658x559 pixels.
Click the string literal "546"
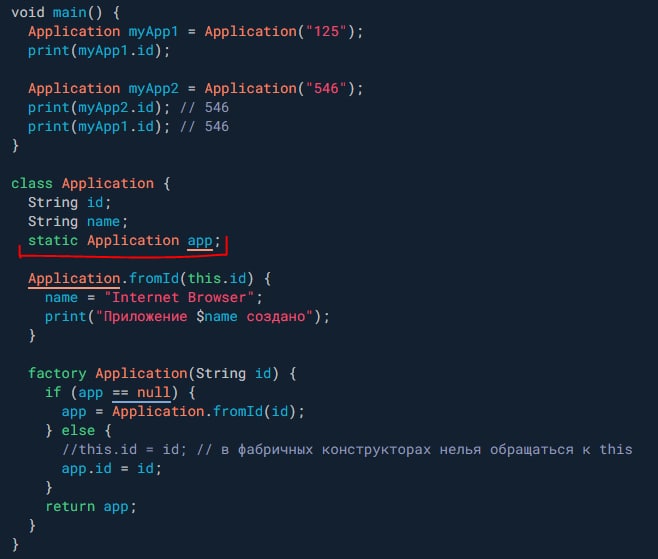326,89
